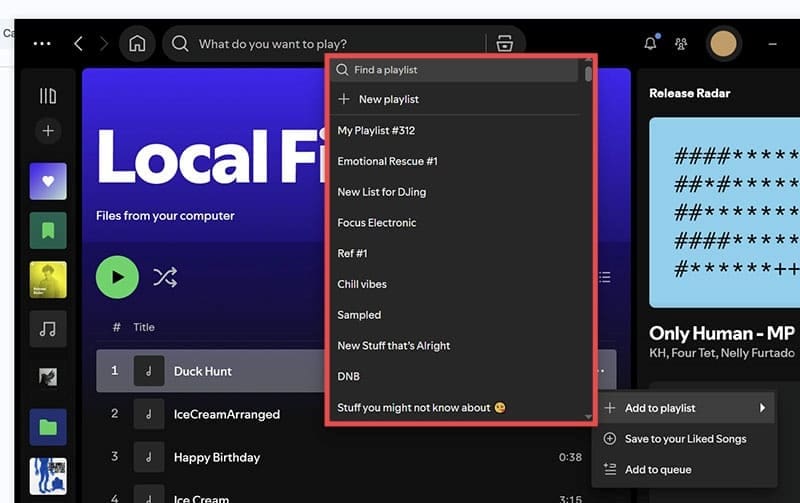Image resolution: width=800 pixels, height=503 pixels.
Task: Toggle shuffle for Local Files
Action: 165,277
